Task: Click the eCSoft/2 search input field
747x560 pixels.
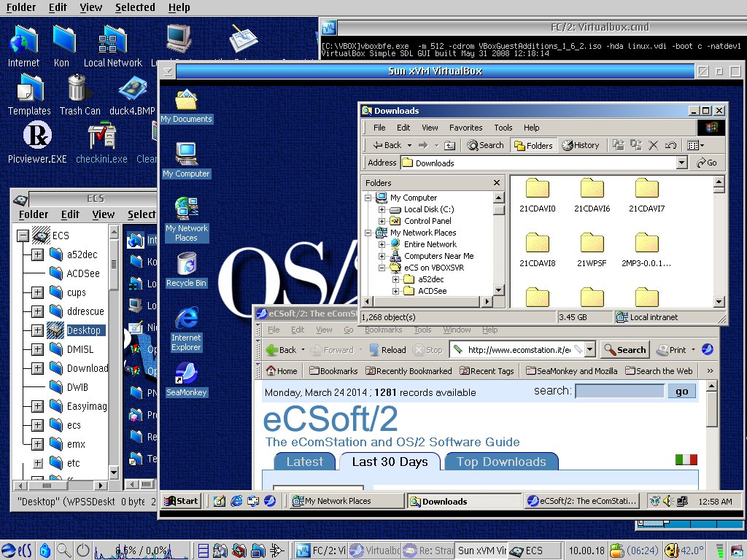Action: (619, 392)
